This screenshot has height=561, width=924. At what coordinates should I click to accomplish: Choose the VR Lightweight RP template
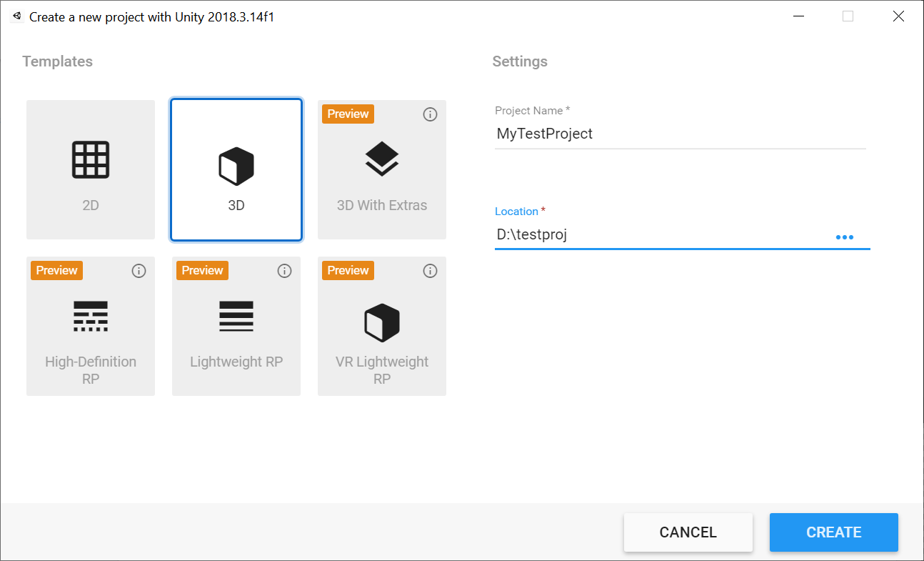pos(382,326)
